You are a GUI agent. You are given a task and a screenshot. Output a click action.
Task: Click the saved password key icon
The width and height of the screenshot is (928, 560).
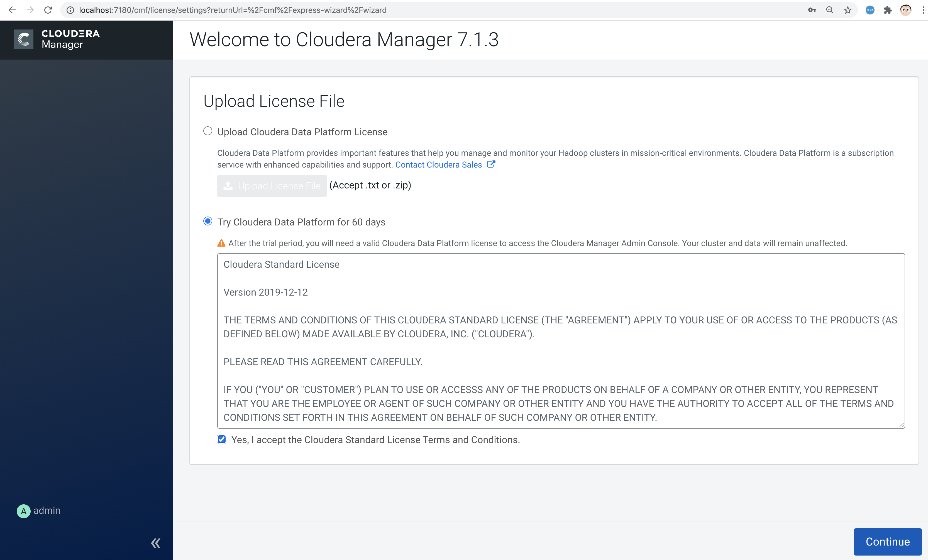coord(812,10)
